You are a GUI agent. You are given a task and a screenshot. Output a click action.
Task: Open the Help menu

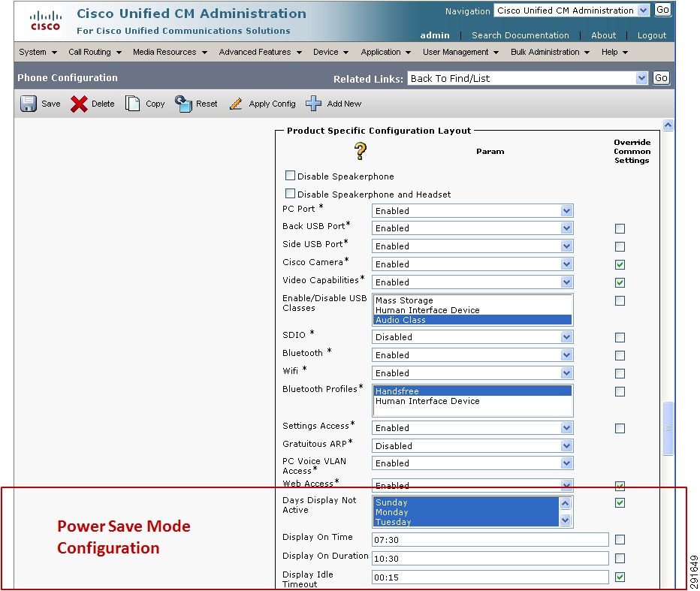[614, 53]
